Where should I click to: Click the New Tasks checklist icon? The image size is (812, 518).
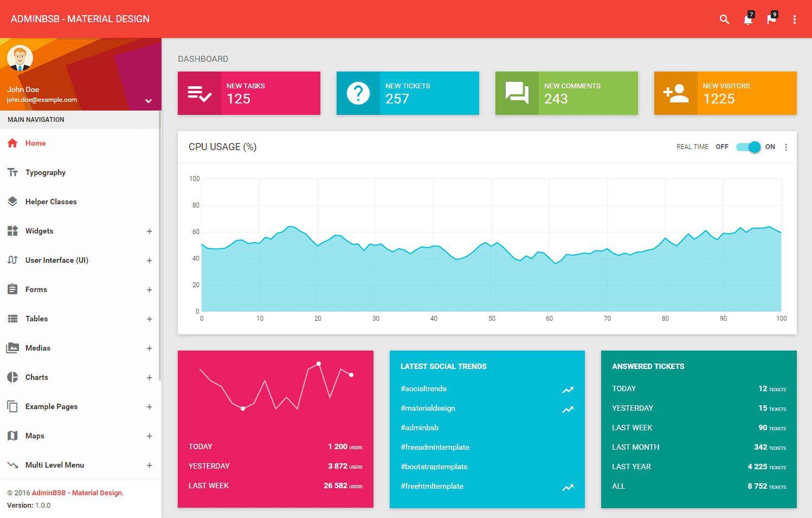[x=199, y=93]
